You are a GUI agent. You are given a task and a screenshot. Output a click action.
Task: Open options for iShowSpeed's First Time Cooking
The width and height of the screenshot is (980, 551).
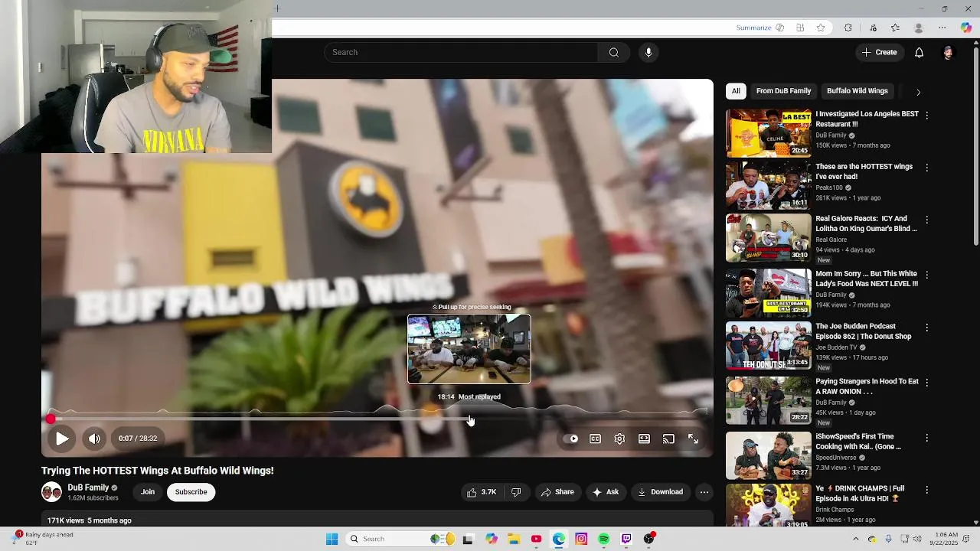pyautogui.click(x=926, y=438)
